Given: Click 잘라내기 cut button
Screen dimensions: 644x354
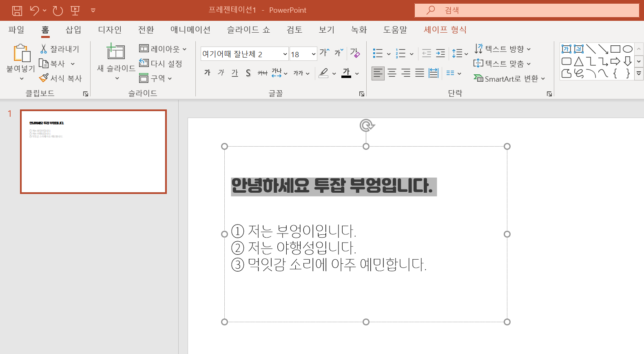Looking at the screenshot, I should (60, 49).
